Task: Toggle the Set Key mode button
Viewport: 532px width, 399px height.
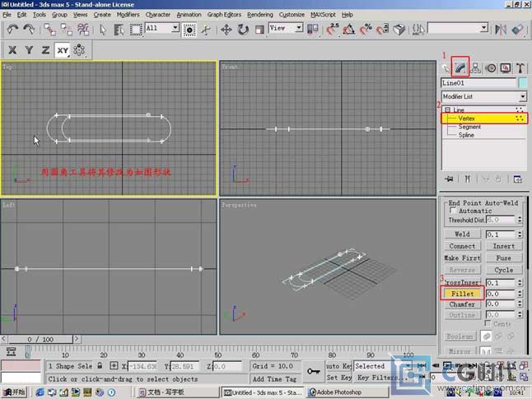Action: 338,378
